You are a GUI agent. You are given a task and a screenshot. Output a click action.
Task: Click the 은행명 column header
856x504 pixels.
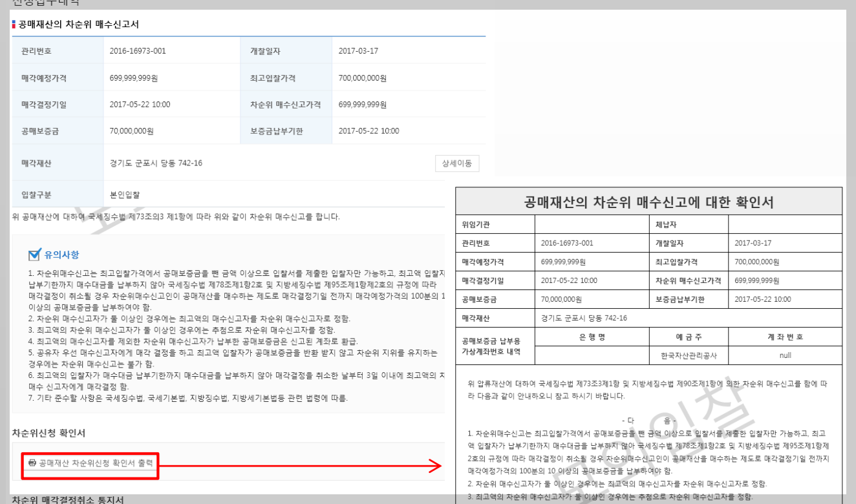(x=592, y=336)
